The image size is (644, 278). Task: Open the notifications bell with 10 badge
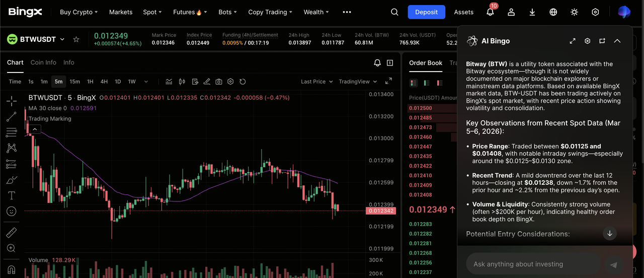click(490, 12)
